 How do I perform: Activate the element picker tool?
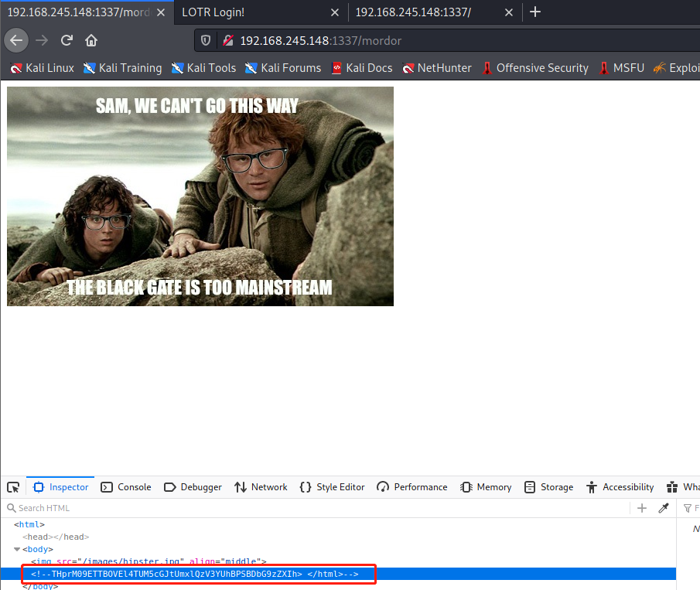(x=13, y=487)
